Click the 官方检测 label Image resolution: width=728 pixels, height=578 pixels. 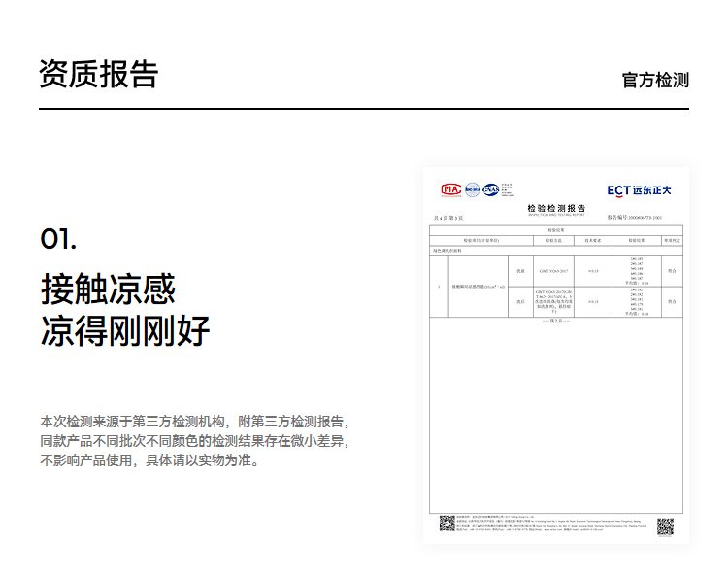(655, 80)
